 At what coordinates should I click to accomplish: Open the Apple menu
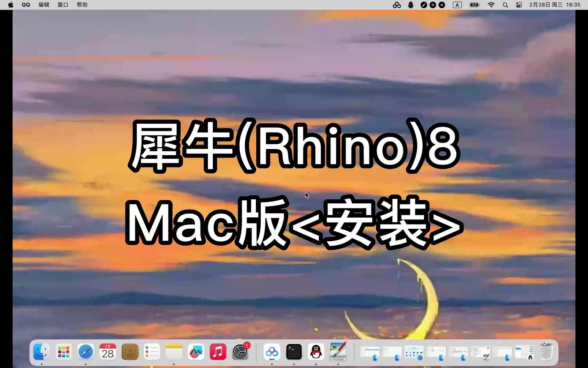coord(11,5)
